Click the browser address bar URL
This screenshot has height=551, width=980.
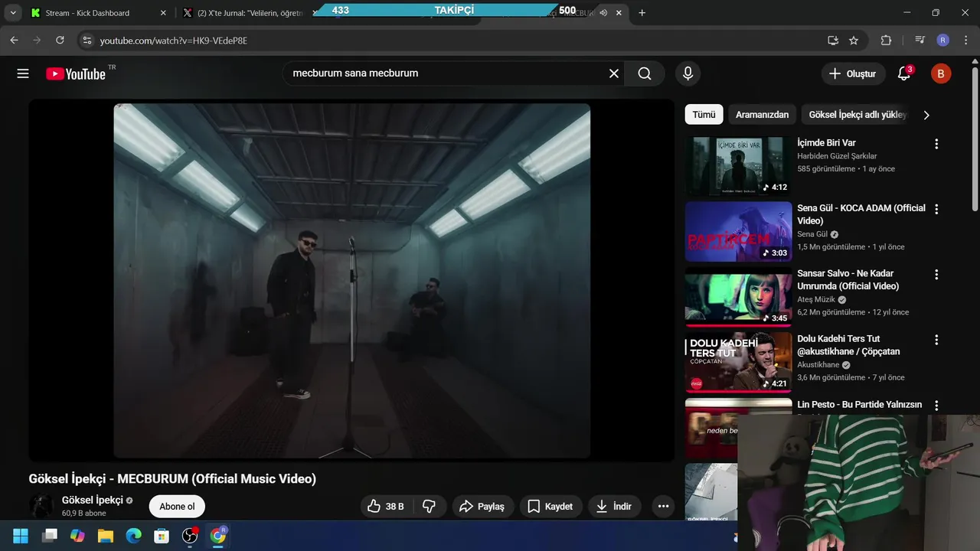pyautogui.click(x=174, y=41)
